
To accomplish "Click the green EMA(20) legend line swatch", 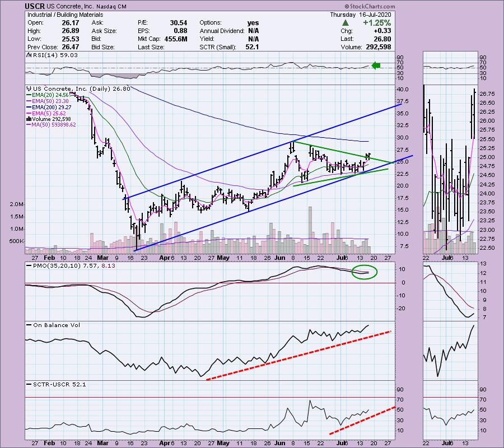I will click(29, 95).
